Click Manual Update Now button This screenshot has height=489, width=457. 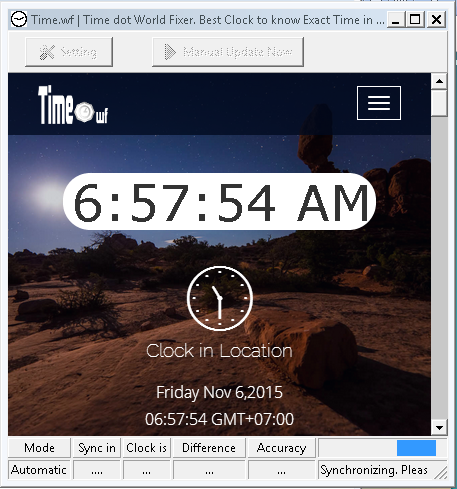tap(228, 52)
